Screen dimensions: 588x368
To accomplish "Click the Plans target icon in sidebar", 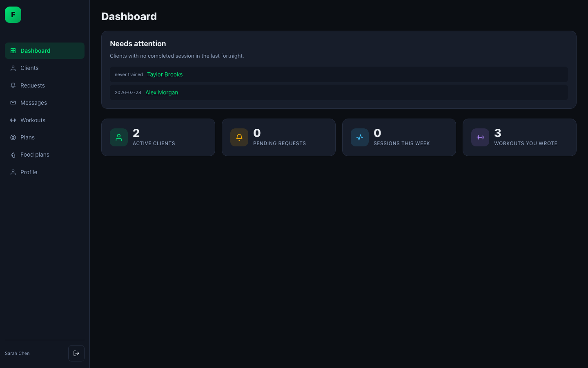I will tap(13, 137).
